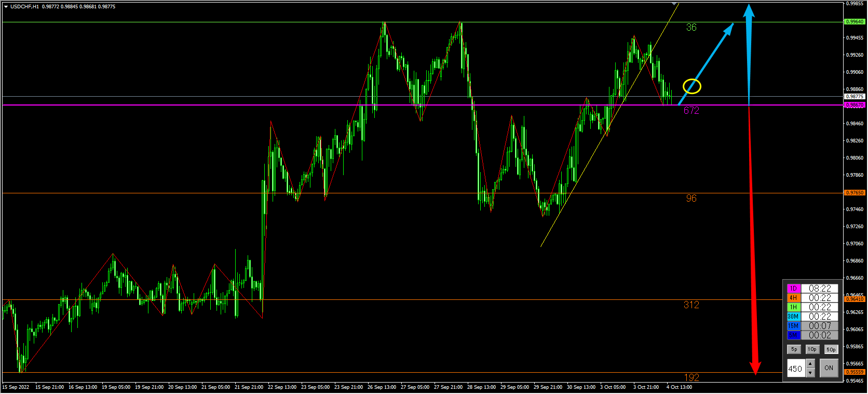Click the 4 Oct 13:00 time label
Image resolution: width=868 pixels, height=394 pixels.
679,387
